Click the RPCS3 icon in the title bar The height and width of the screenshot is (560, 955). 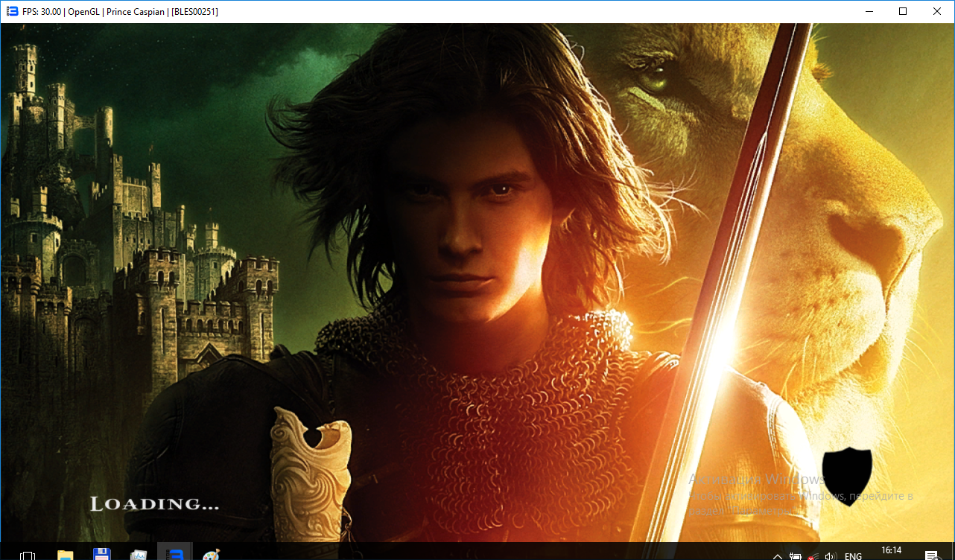click(12, 11)
